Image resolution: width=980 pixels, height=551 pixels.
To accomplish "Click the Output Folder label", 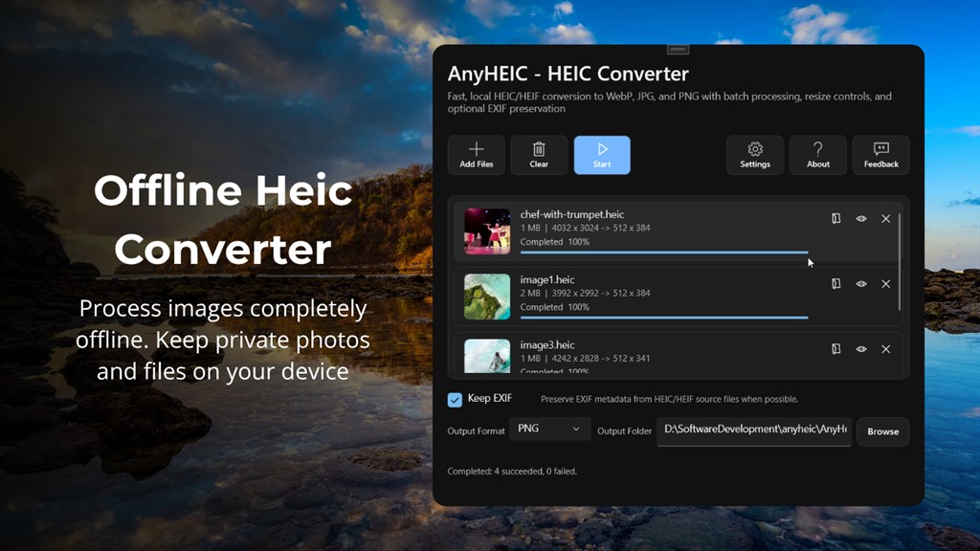I will pos(624,431).
